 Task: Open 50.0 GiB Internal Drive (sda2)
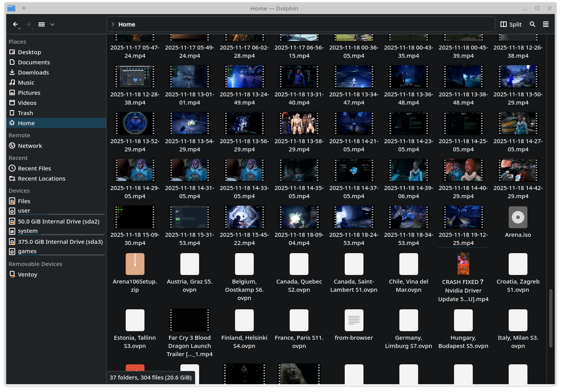click(x=56, y=221)
